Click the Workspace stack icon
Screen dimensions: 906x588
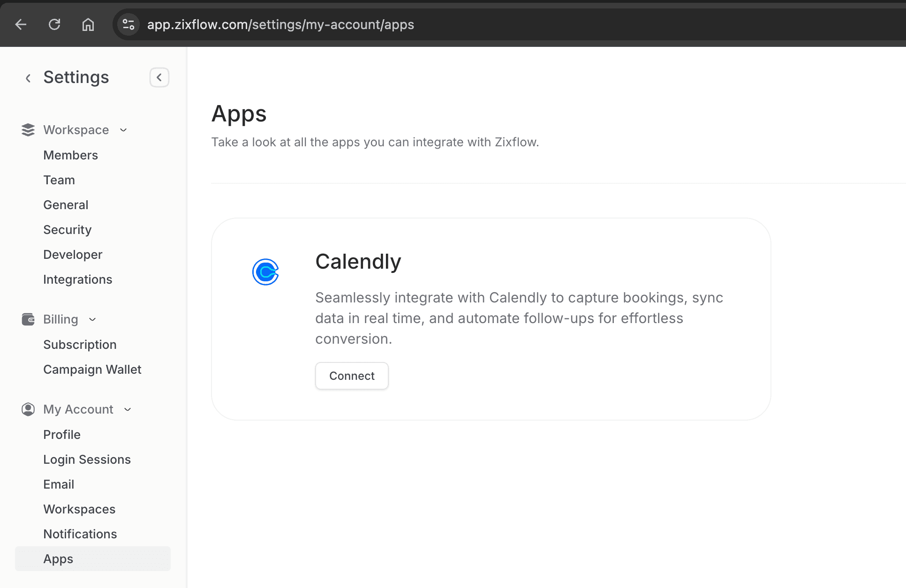point(28,130)
